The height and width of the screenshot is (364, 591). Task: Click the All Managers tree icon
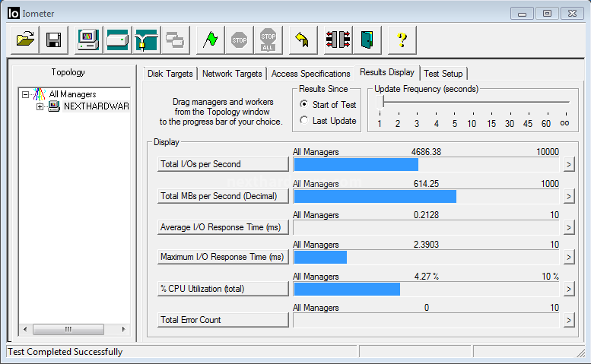click(40, 94)
